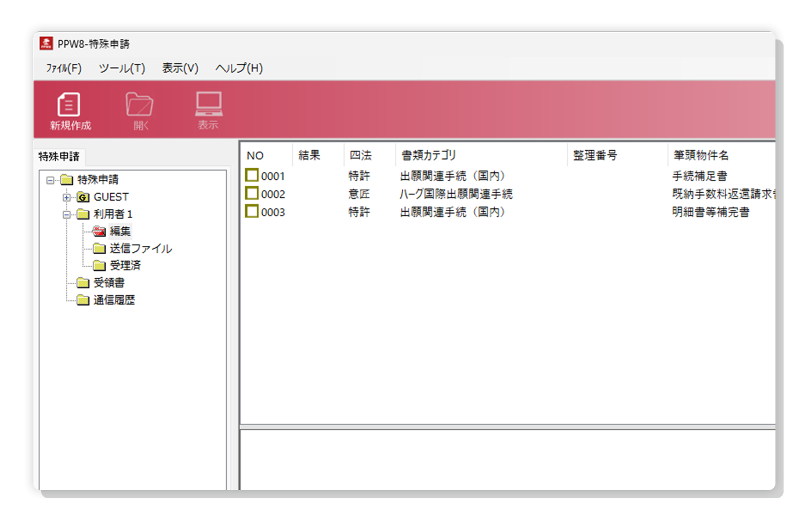Check the box for row 0002

coord(252,193)
